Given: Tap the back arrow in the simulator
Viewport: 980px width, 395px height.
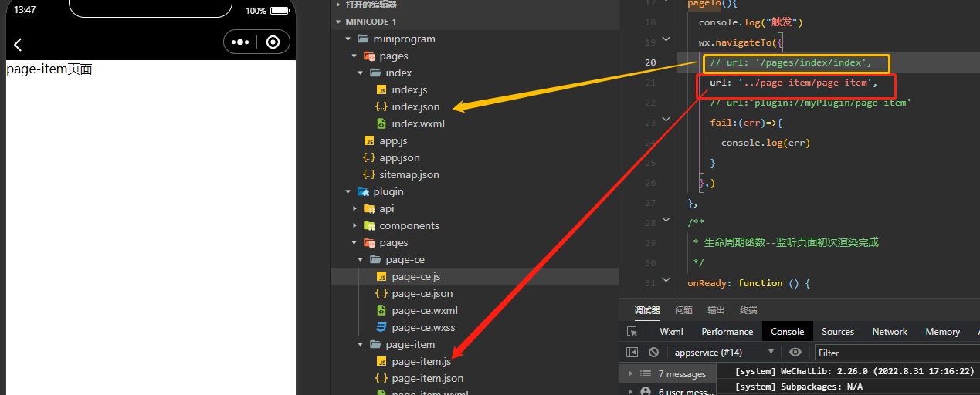Looking at the screenshot, I should tap(18, 45).
